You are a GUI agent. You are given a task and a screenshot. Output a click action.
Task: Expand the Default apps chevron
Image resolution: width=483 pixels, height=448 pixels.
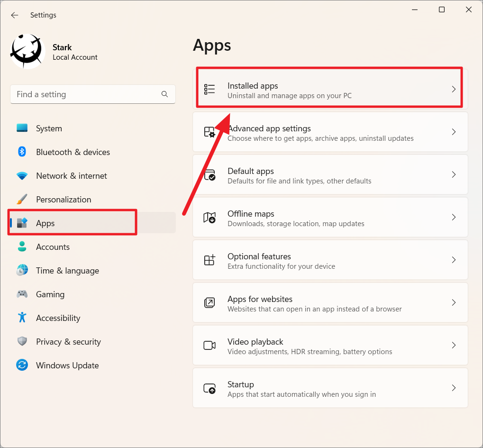[x=454, y=174]
